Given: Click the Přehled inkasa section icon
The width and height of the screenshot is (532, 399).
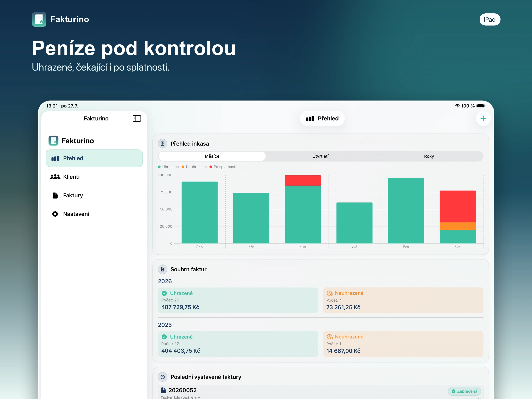Looking at the screenshot, I should (163, 144).
